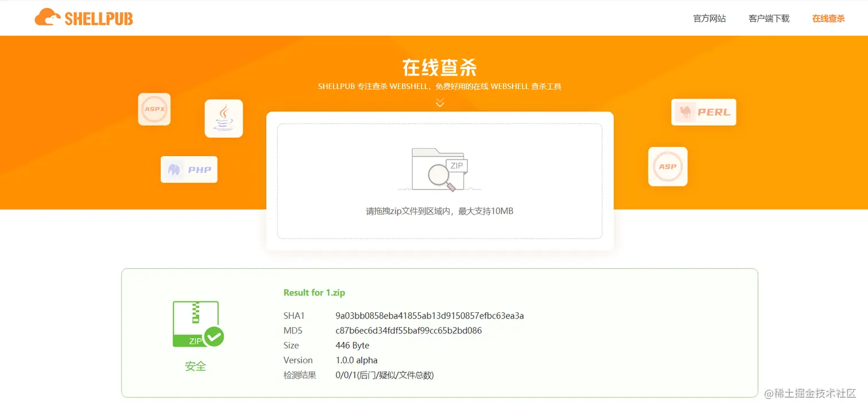Expand the downward chevron below the subtitle
Screen dimensions: 868x411
440,102
